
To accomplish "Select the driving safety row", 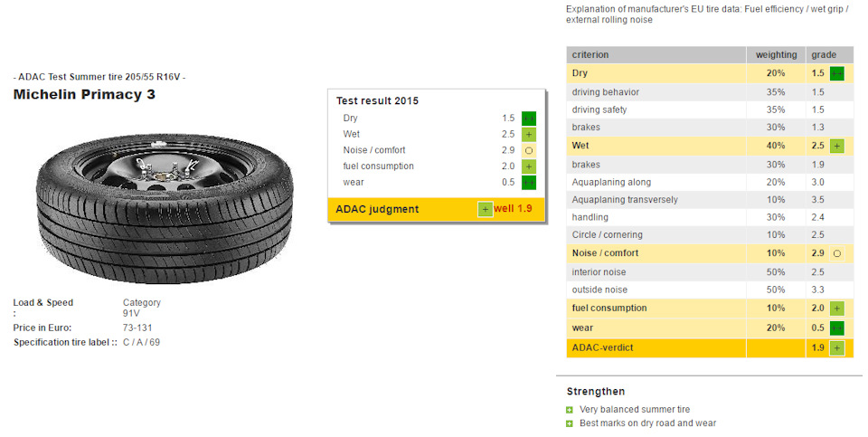I will [710, 109].
